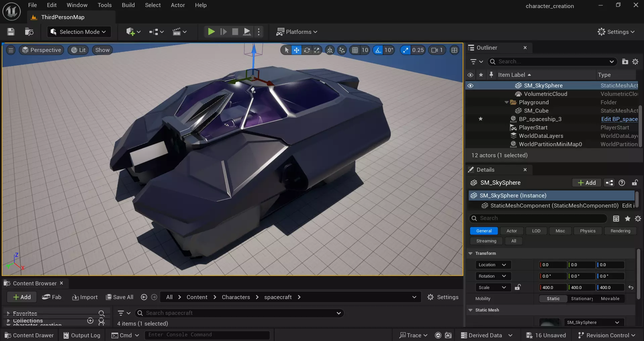The image size is (644, 341).
Task: Open the Tools menu
Action: tap(104, 5)
